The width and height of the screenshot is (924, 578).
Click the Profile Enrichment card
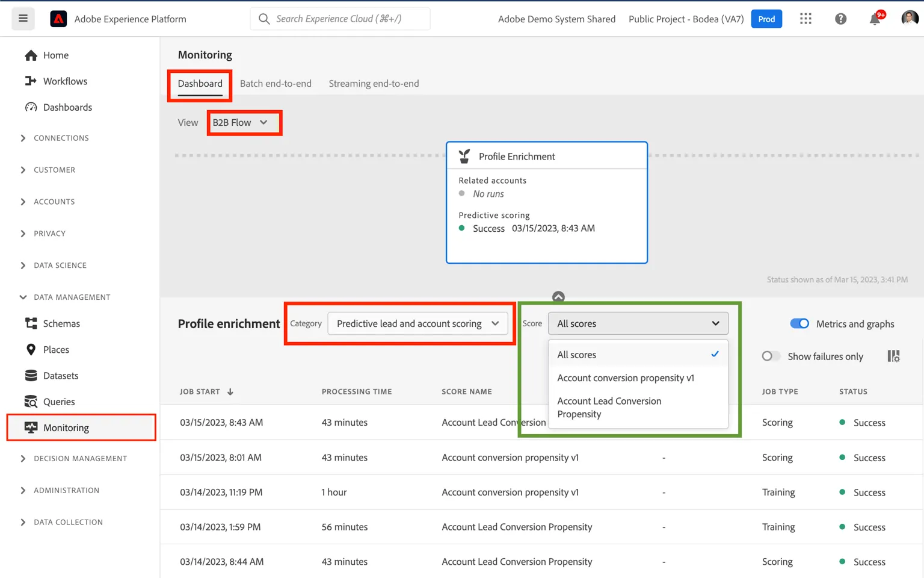click(x=547, y=202)
